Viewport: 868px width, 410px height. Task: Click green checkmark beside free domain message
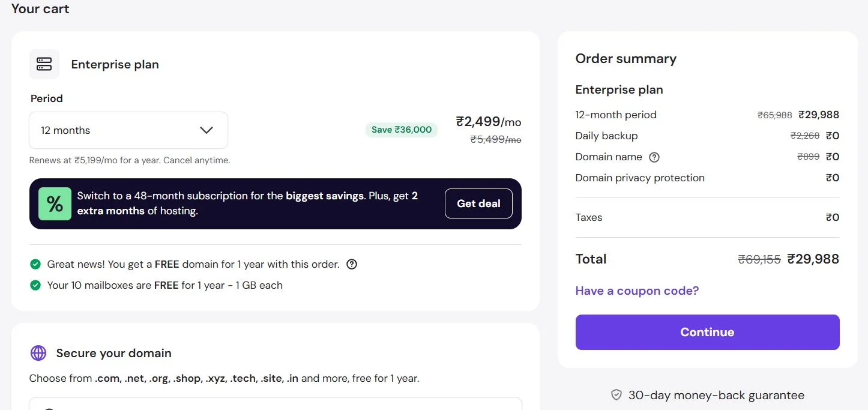pos(35,264)
